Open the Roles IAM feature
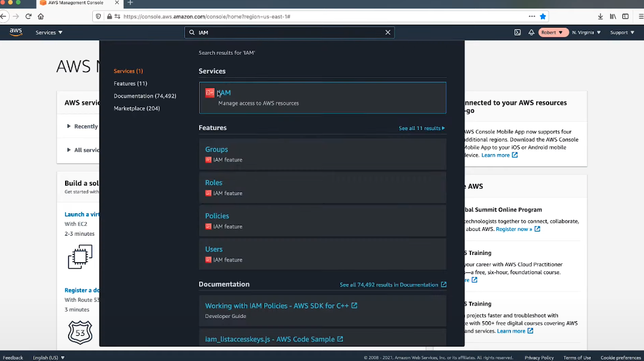Screen dimensions: 644x361 point(213,183)
